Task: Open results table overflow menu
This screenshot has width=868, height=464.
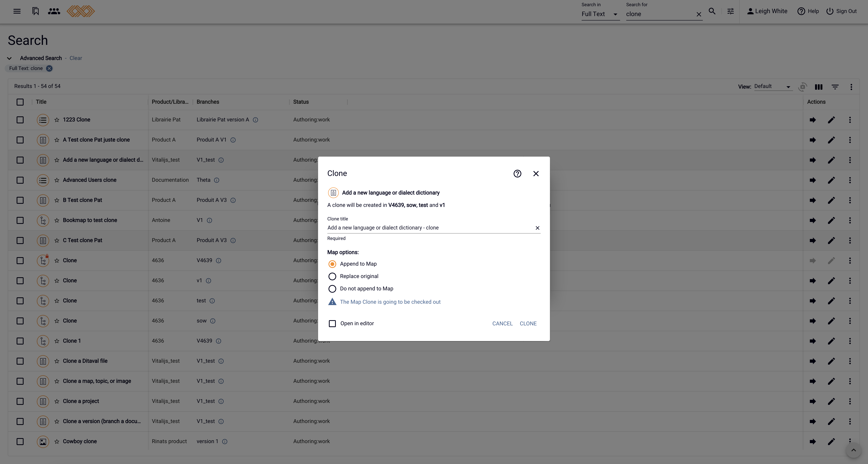Action: 851,87
